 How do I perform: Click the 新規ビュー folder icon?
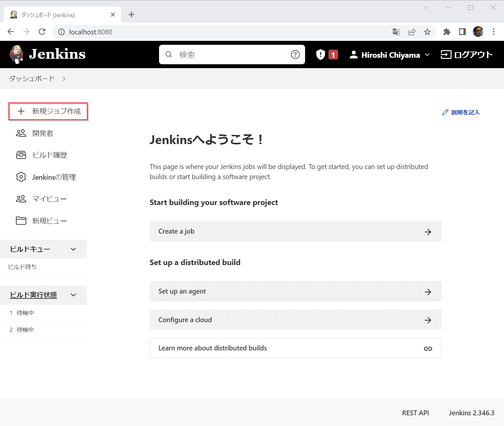point(21,221)
